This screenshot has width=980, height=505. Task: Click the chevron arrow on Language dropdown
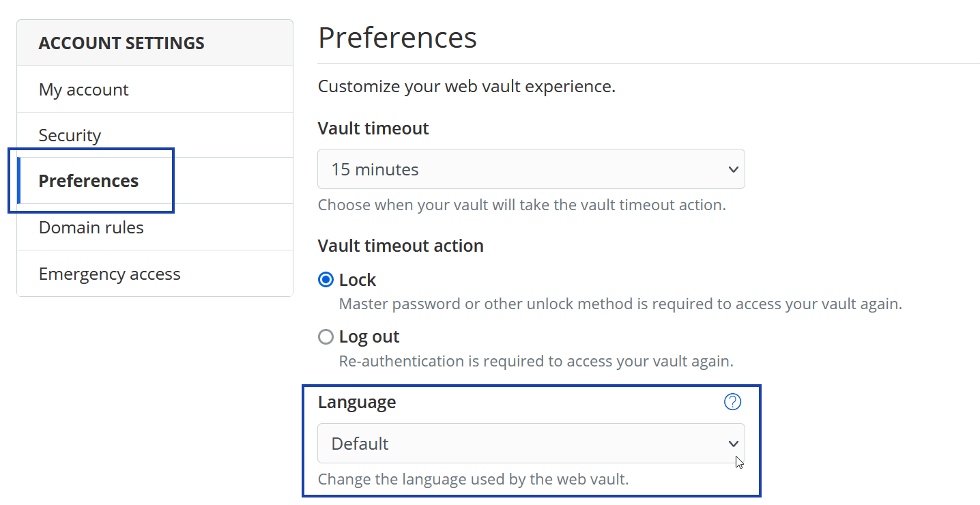(x=734, y=444)
